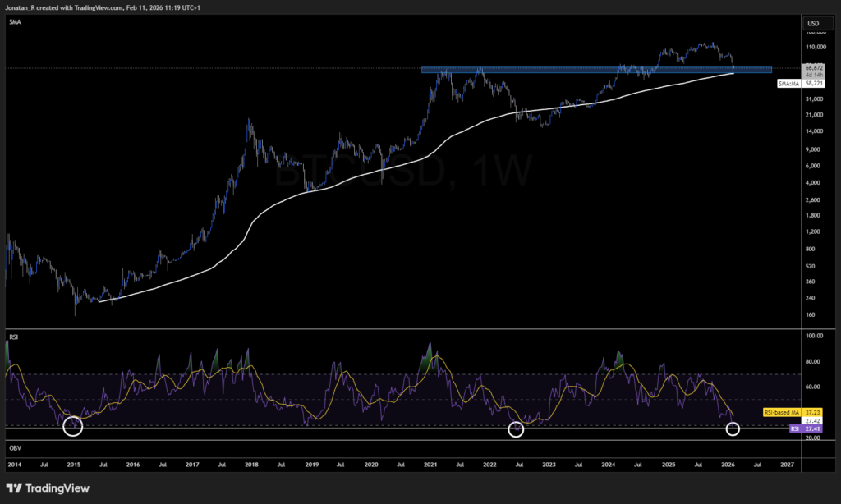841x504 pixels.
Task: Select the circle marker at the 2026 RSI low
Action: pyautogui.click(x=732, y=429)
